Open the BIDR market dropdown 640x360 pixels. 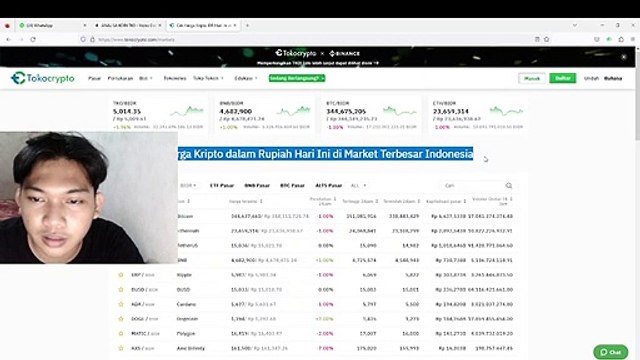click(x=188, y=186)
